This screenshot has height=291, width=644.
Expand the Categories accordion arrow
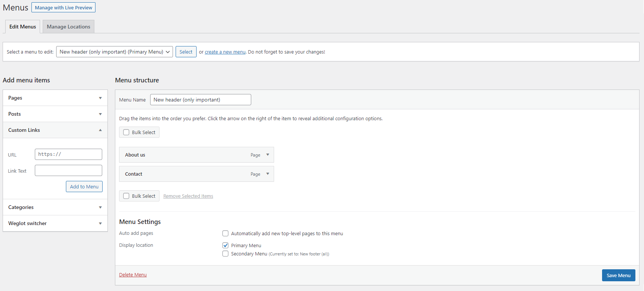tap(100, 207)
